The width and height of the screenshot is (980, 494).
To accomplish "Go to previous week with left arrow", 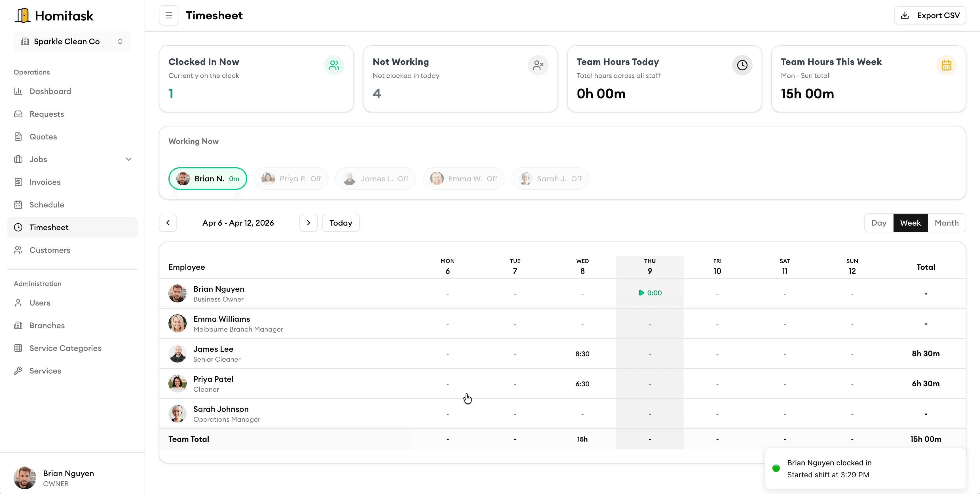I will (x=168, y=222).
